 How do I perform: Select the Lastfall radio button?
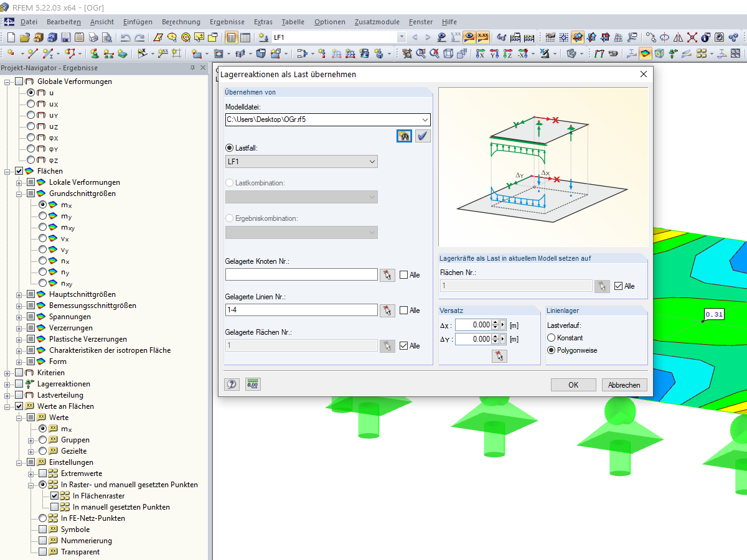[x=230, y=148]
